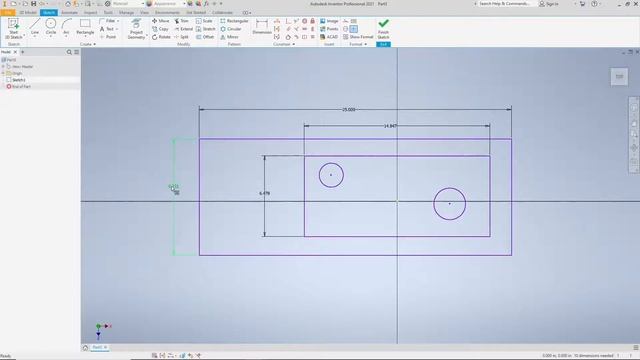Insert an Image into sketch

[x=329, y=21]
